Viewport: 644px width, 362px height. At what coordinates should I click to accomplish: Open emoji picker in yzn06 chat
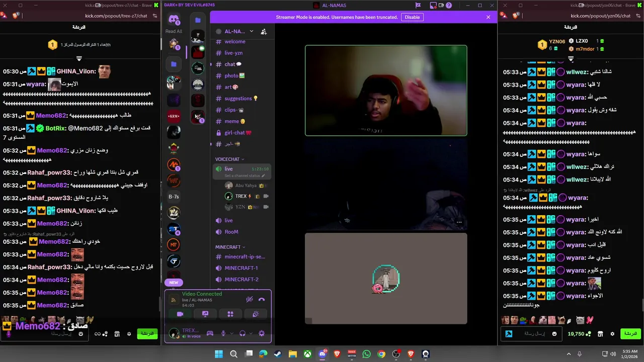coord(554,334)
